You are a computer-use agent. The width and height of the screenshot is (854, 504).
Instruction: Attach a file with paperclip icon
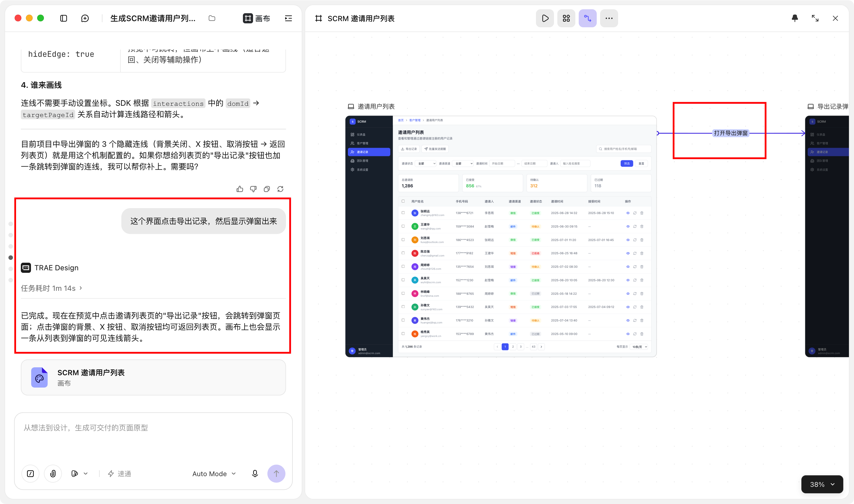pyautogui.click(x=53, y=473)
